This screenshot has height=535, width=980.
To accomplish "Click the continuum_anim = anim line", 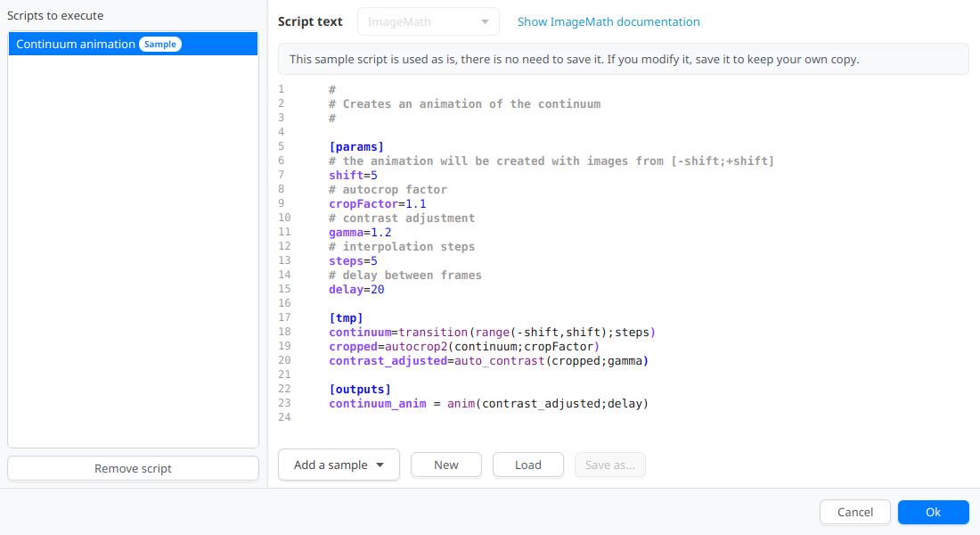I will (x=489, y=404).
